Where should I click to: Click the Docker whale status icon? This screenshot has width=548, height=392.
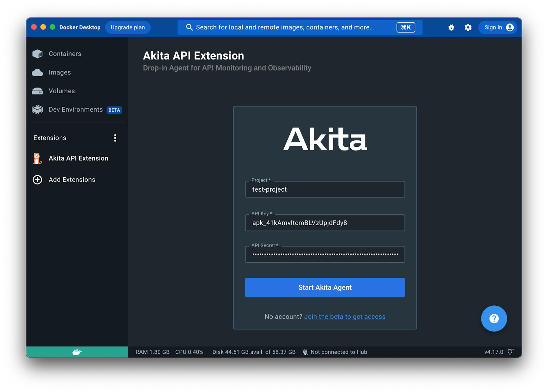pyautogui.click(x=77, y=352)
